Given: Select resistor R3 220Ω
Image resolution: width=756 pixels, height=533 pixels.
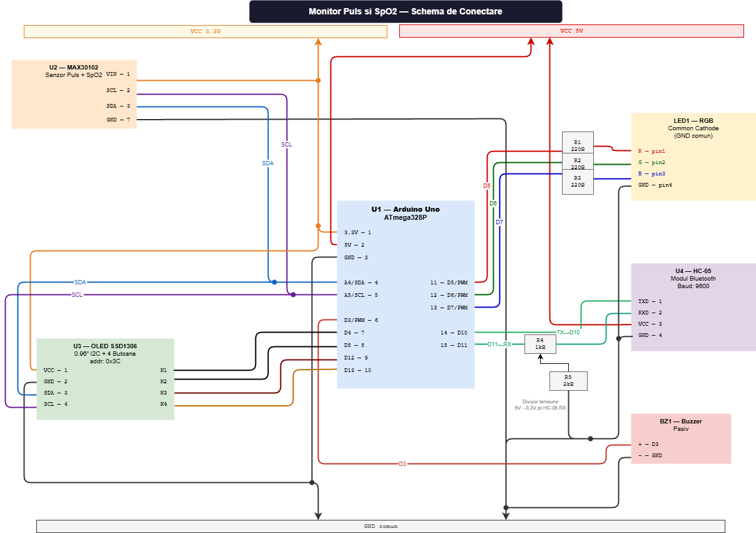Looking at the screenshot, I should tap(578, 182).
